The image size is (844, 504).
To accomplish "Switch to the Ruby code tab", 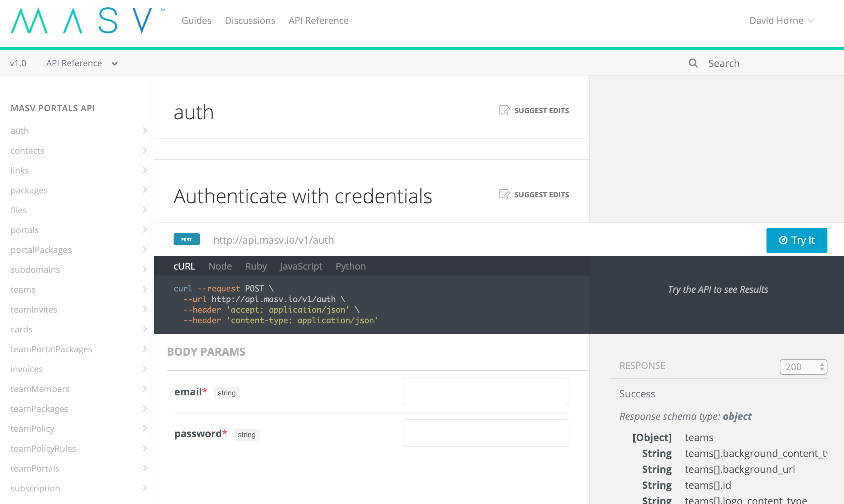I will click(x=256, y=266).
